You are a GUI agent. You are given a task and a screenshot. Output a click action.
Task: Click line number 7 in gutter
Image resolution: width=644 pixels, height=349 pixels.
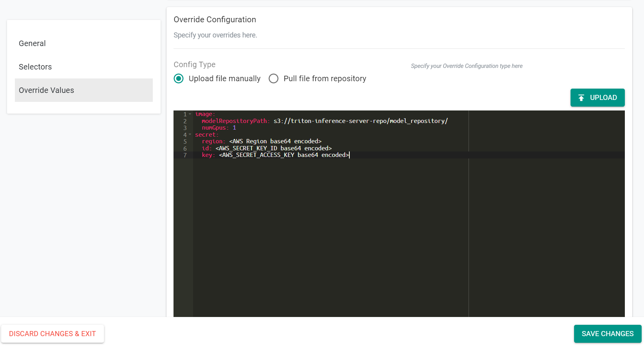(x=185, y=155)
